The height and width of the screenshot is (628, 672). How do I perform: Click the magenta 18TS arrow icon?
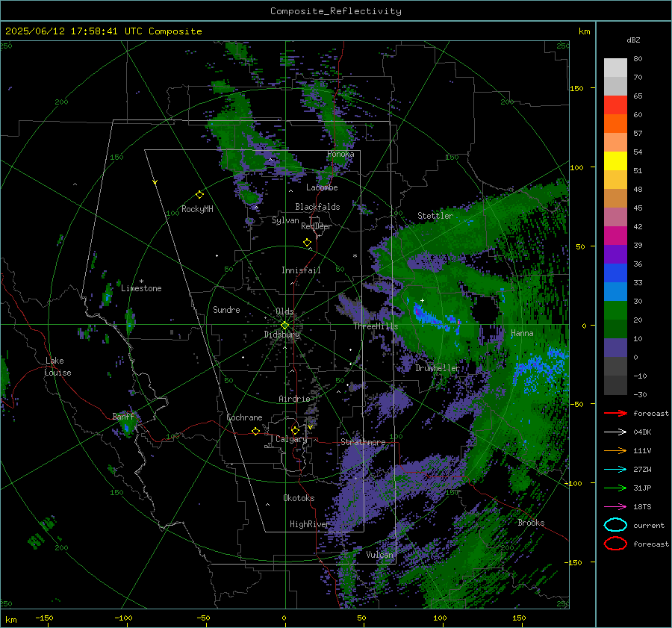tap(615, 507)
